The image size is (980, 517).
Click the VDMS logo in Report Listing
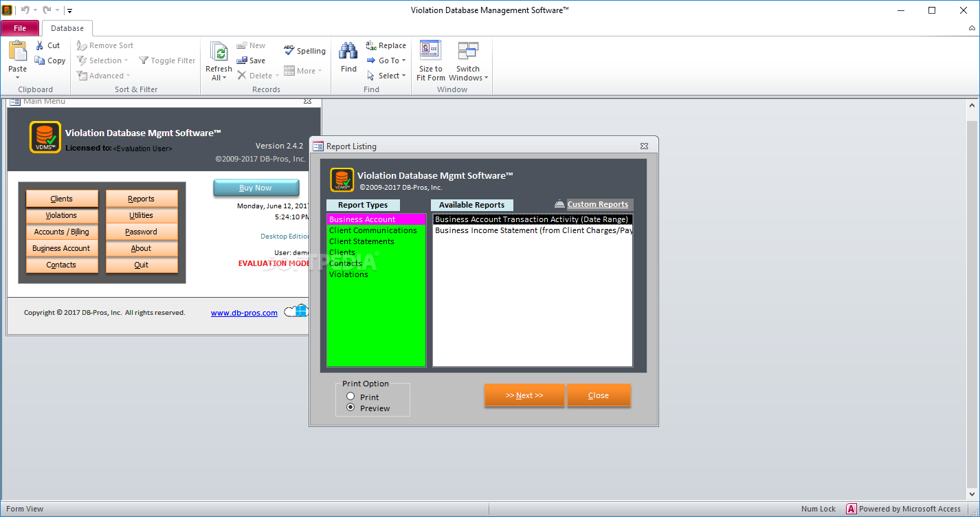[x=342, y=179]
